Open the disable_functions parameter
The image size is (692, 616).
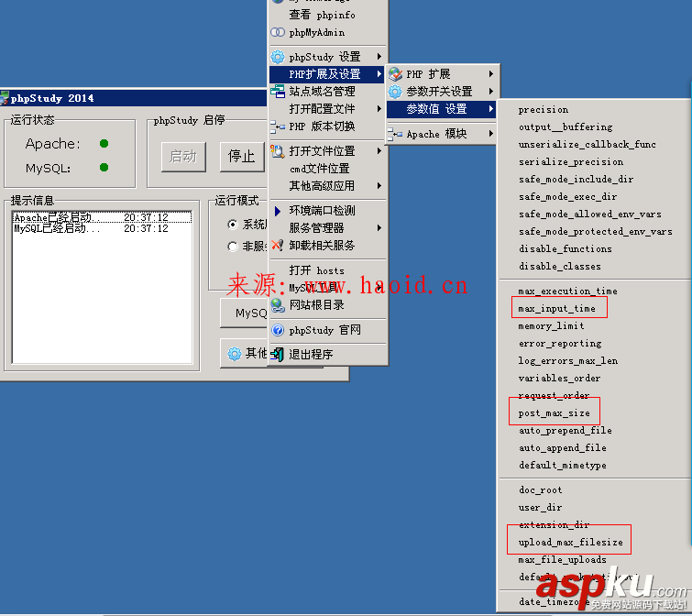(566, 248)
